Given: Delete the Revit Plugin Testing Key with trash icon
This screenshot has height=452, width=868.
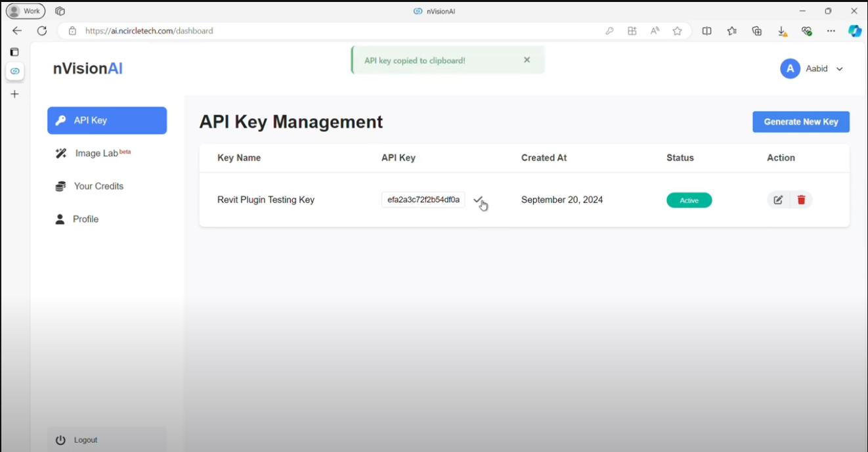Looking at the screenshot, I should [x=801, y=200].
